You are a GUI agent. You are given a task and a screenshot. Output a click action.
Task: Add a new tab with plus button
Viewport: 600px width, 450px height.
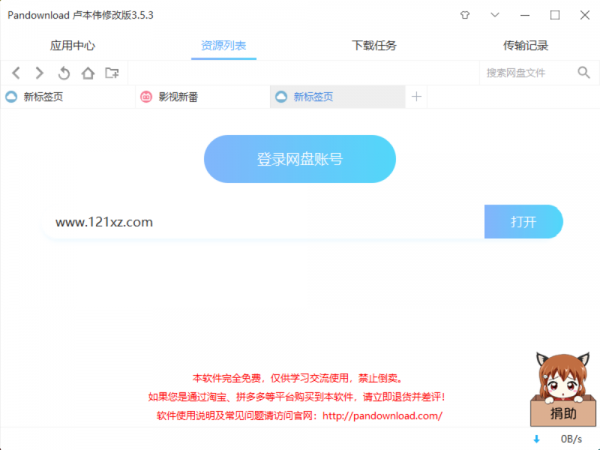click(x=416, y=97)
